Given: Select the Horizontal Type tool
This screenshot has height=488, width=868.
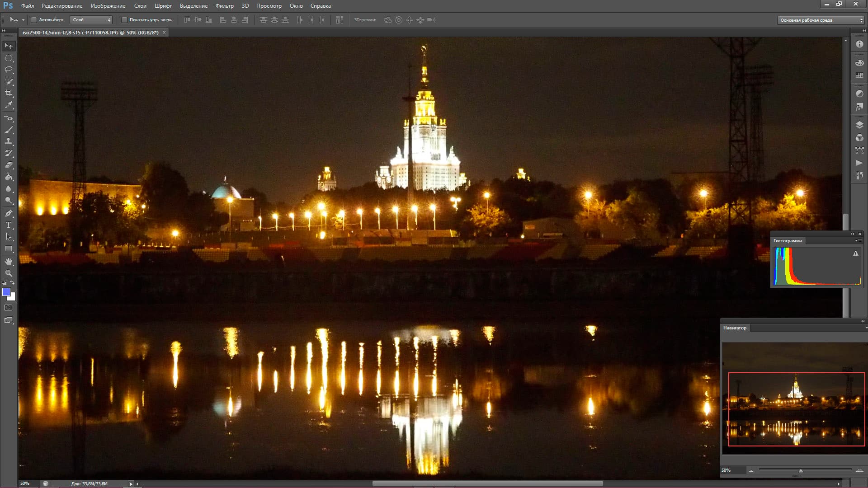Looking at the screenshot, I should [9, 225].
